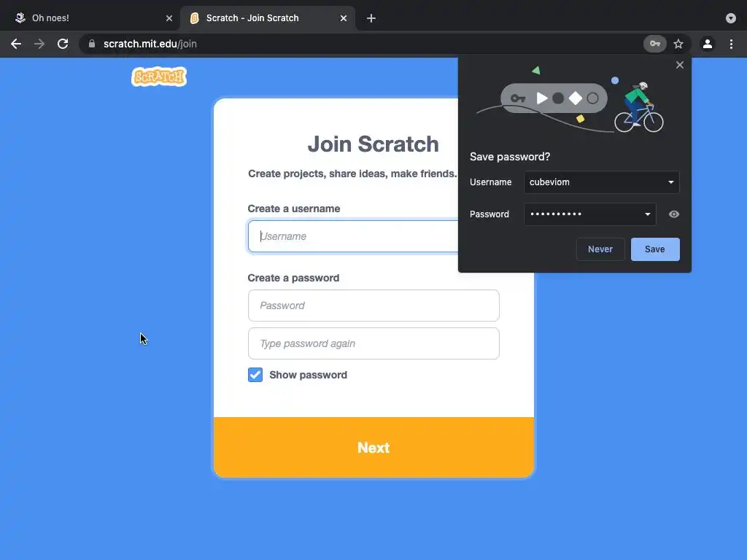The width and height of the screenshot is (747, 560).
Task: Bookmark this page with the star icon
Action: tap(678, 44)
